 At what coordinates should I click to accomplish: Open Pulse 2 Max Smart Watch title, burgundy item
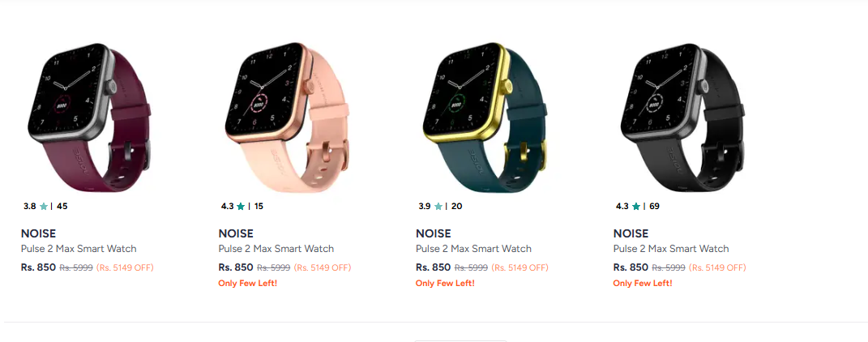pos(79,249)
